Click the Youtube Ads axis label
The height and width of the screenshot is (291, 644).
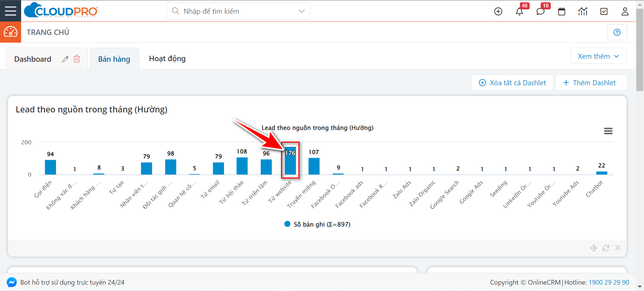(x=566, y=193)
